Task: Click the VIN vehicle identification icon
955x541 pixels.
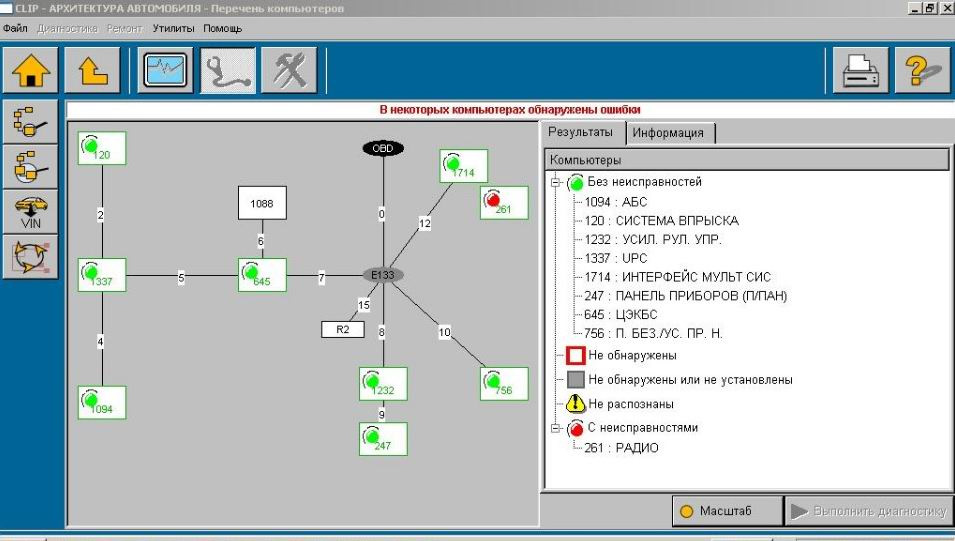Action: [30, 212]
